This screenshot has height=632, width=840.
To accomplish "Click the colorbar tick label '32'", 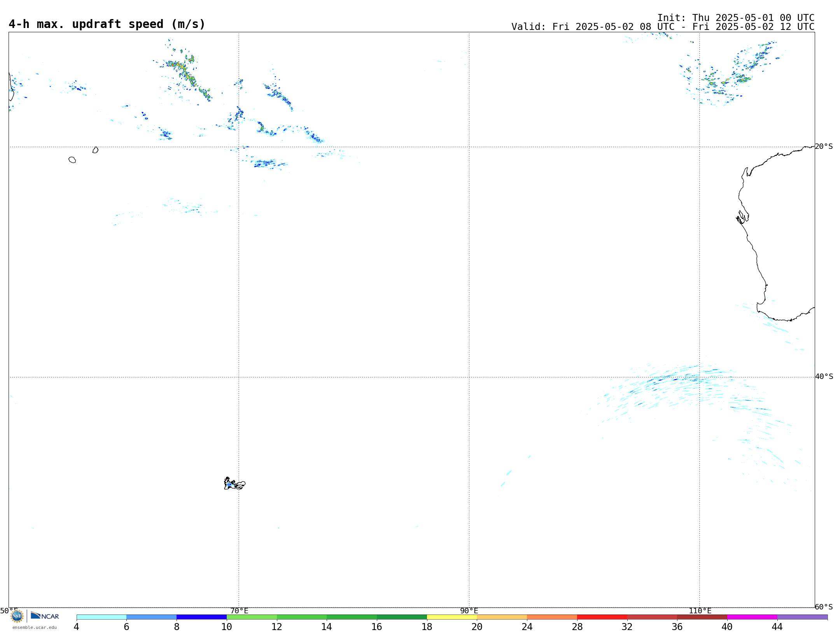I will click(x=627, y=627).
